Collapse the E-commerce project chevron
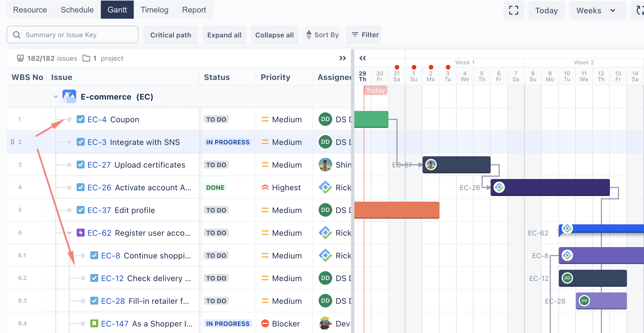The height and width of the screenshot is (333, 644). pos(56,97)
